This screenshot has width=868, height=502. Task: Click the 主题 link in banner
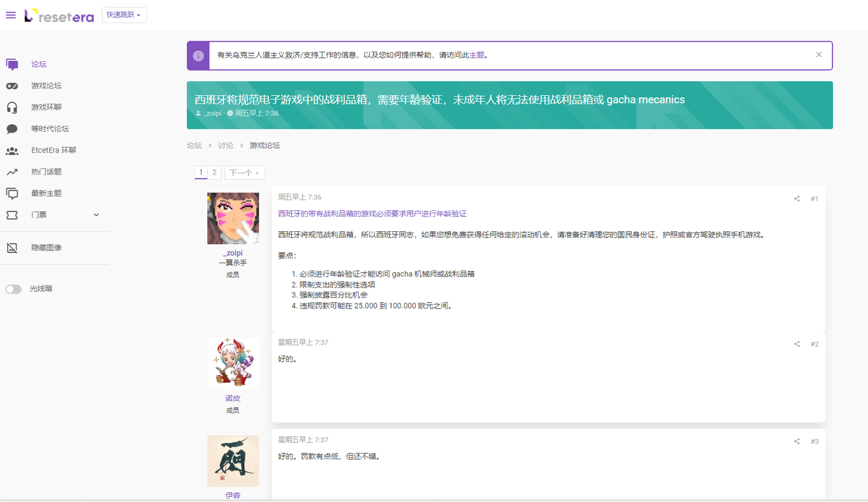[x=477, y=55]
